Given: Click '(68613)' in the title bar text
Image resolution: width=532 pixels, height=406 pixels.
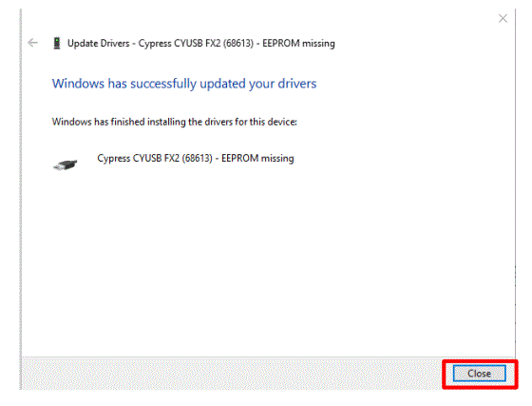Looking at the screenshot, I should tap(238, 44).
